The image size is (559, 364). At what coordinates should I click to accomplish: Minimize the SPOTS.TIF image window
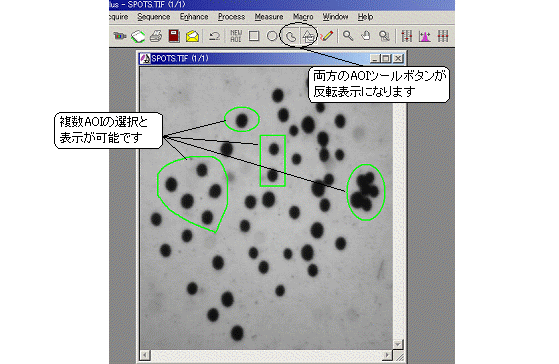pos(374,58)
